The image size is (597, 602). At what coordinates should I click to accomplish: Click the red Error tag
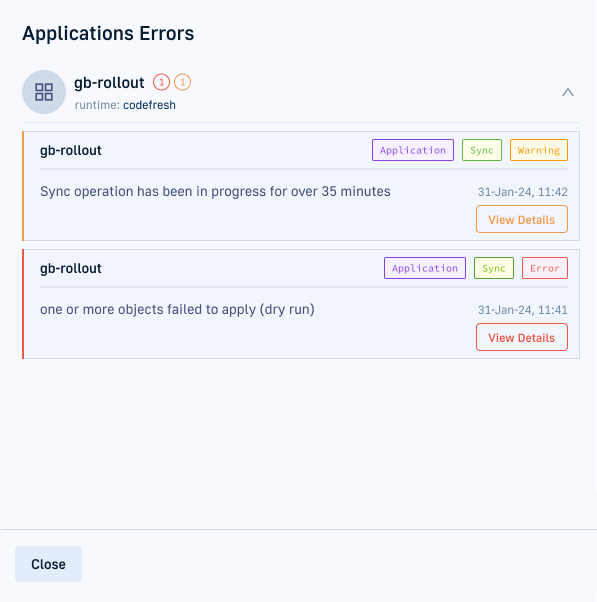pos(545,268)
